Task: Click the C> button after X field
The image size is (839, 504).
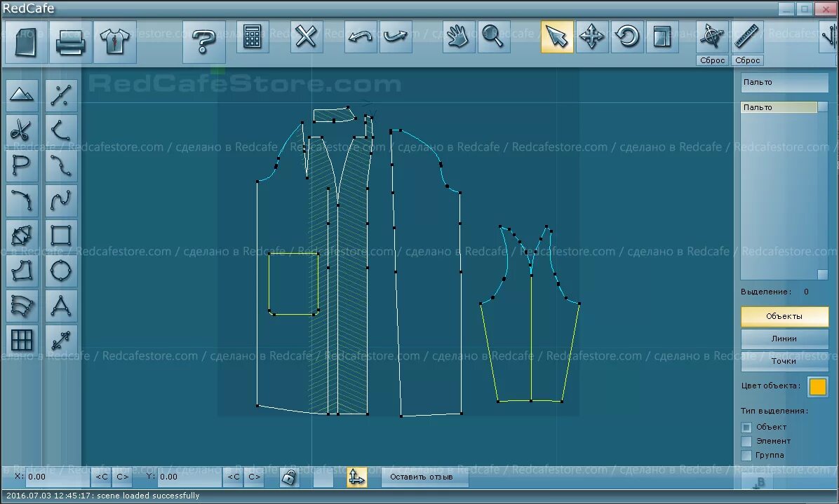Action: (122, 477)
